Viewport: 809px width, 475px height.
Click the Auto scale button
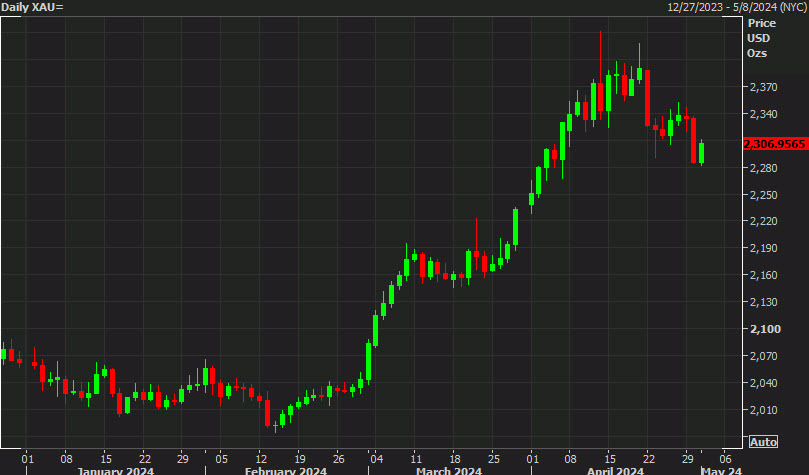click(763, 442)
